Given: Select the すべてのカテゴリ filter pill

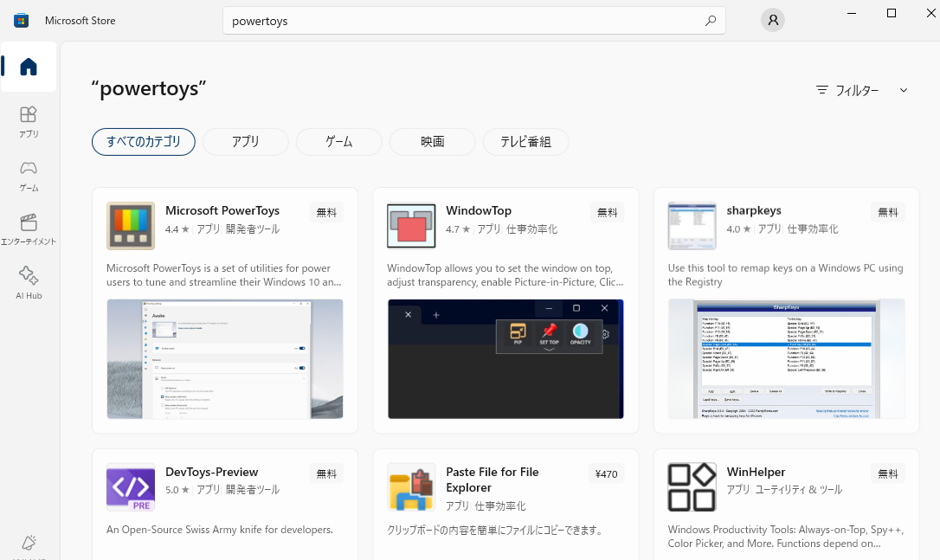Looking at the screenshot, I should [143, 141].
